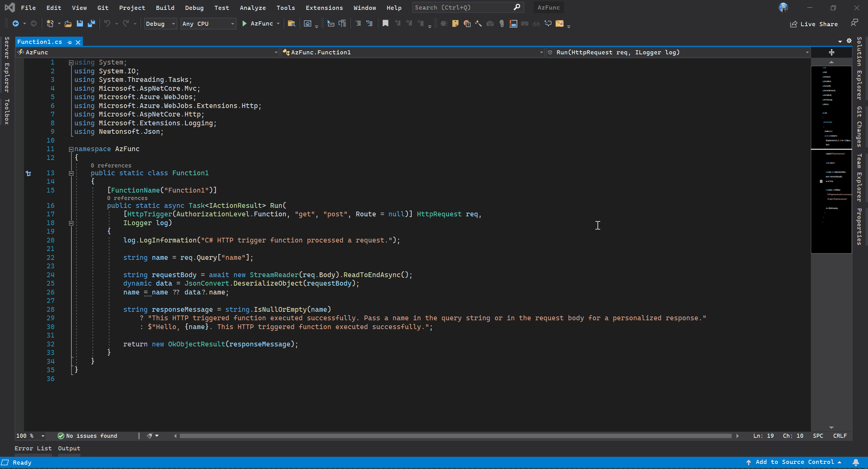Click the uncomment selected lines icon

tap(369, 23)
